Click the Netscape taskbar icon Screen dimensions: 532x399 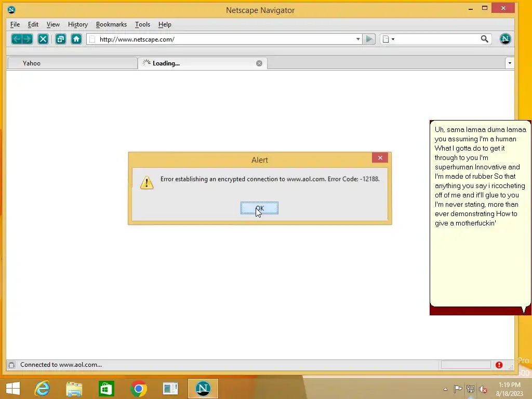[x=203, y=389]
